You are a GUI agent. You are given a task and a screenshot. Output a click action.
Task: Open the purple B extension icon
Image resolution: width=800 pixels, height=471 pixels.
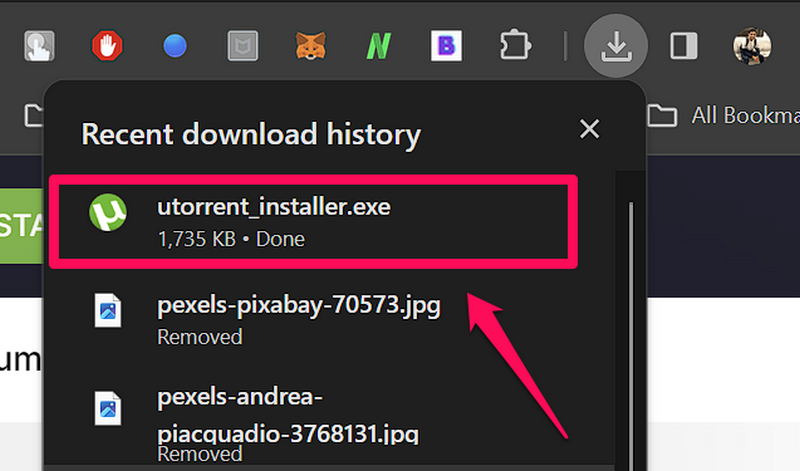(x=446, y=46)
